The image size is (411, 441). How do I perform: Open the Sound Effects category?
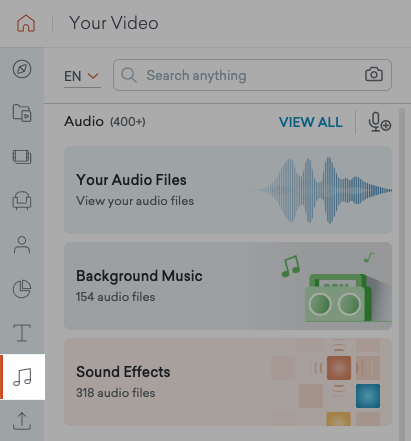click(x=228, y=382)
